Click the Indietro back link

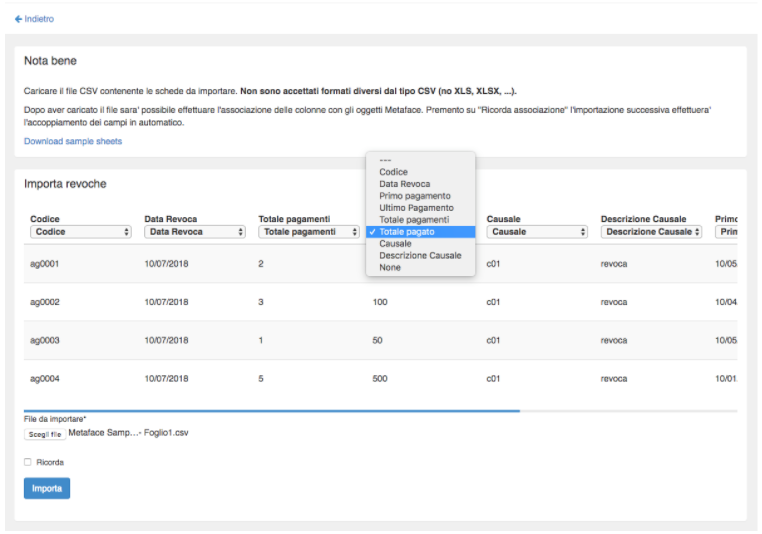point(35,19)
